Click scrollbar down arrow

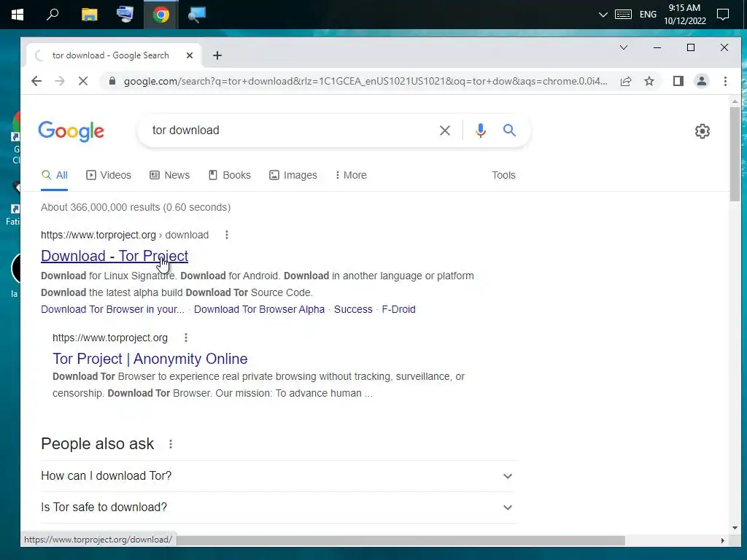coord(735,528)
